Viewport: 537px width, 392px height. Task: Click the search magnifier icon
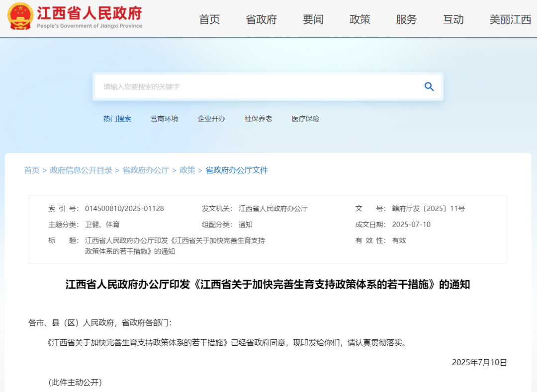tap(429, 86)
